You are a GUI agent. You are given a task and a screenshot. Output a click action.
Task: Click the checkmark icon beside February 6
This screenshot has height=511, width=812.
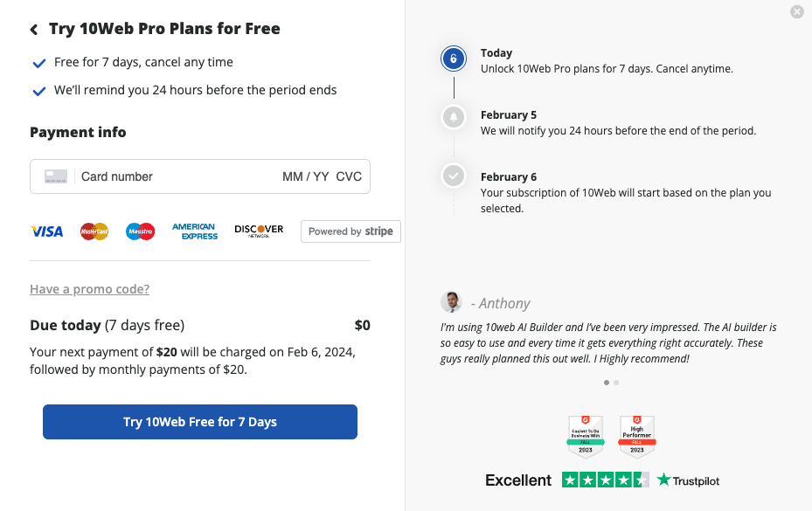453,176
